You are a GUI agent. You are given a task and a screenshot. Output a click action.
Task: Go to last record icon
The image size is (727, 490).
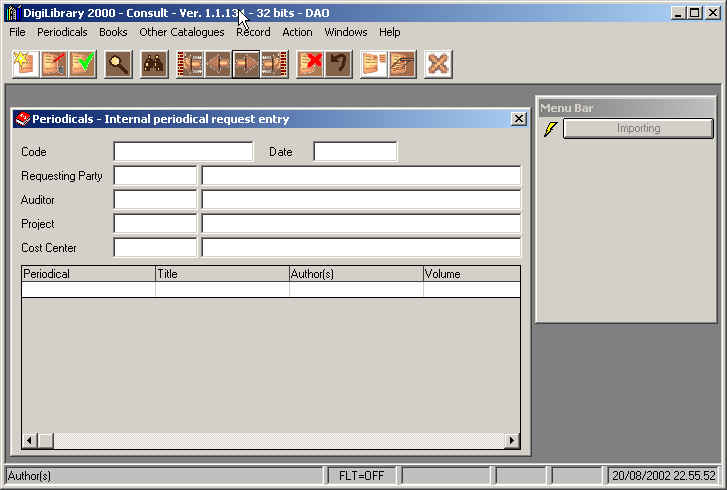pos(274,64)
